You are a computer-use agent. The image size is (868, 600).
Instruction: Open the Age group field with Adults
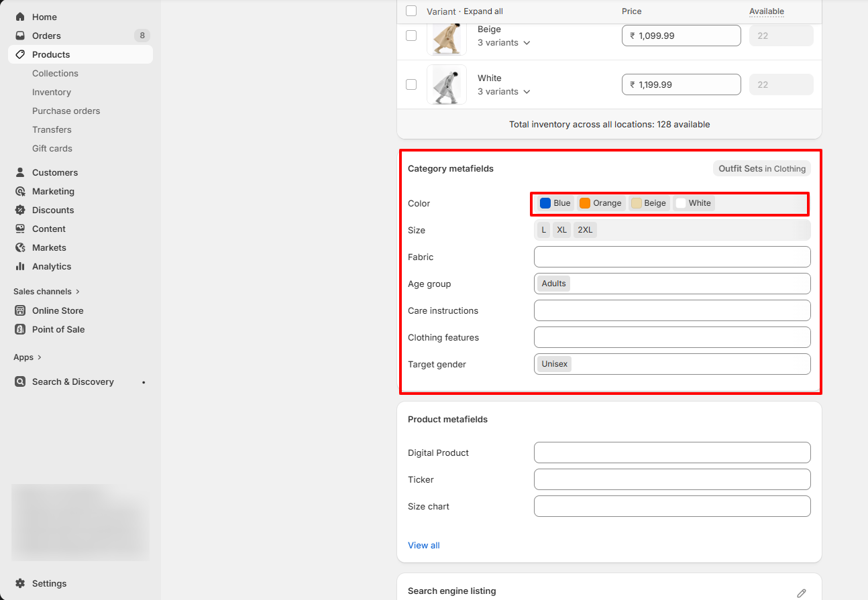pos(672,284)
